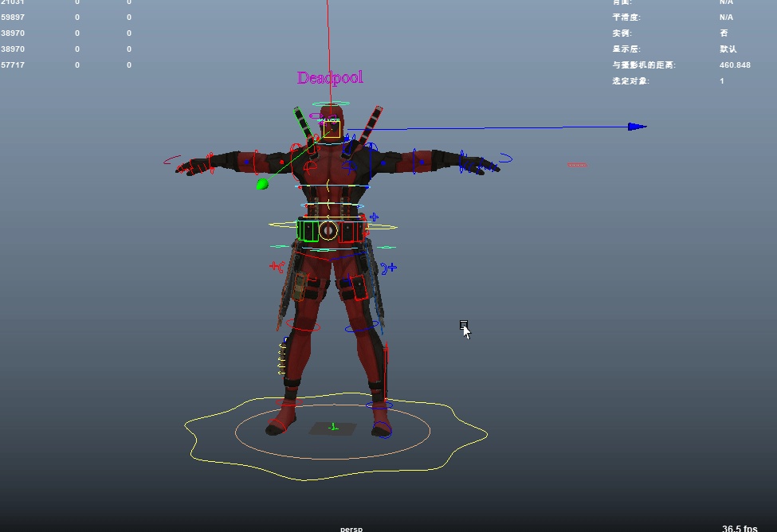Viewport: 777px width, 532px height.
Task: Click the 36.5 fps frame rate readout
Action: point(740,528)
